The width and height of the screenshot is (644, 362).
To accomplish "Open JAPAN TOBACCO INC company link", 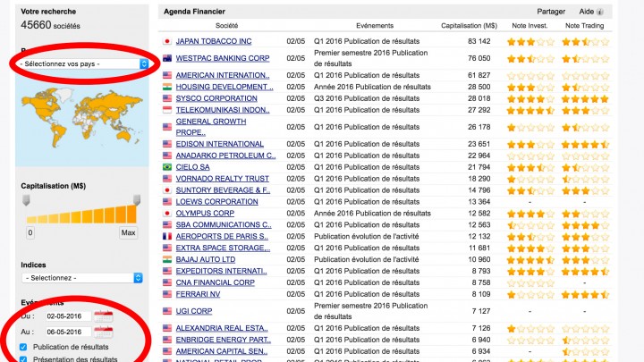I will click(x=214, y=41).
